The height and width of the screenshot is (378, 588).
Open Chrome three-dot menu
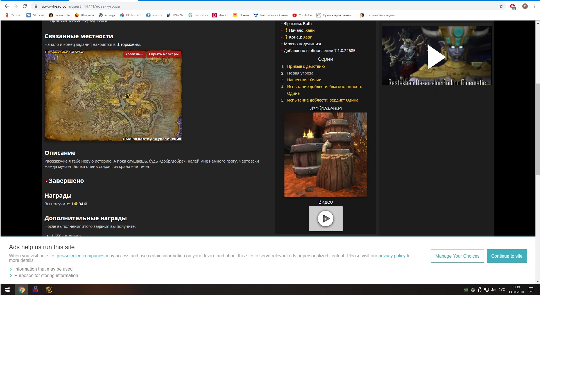tap(534, 6)
